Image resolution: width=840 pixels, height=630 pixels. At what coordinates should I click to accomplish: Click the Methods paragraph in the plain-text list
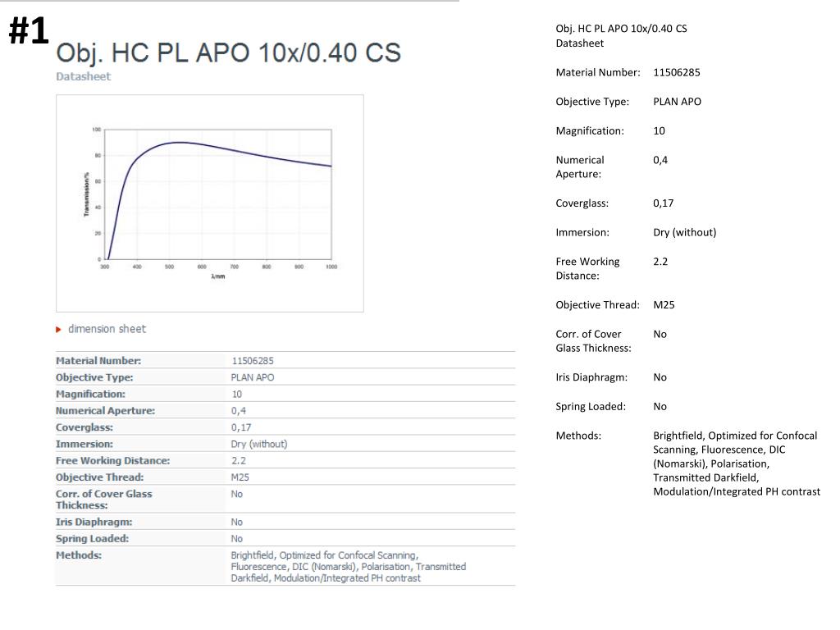pos(737,463)
